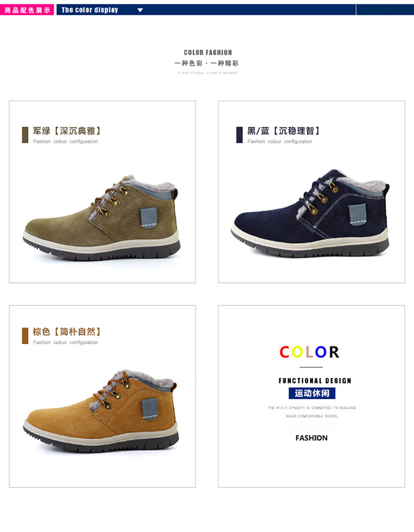
Task: Click the FUNCTIONAL DESIGN heading
Action: [315, 381]
